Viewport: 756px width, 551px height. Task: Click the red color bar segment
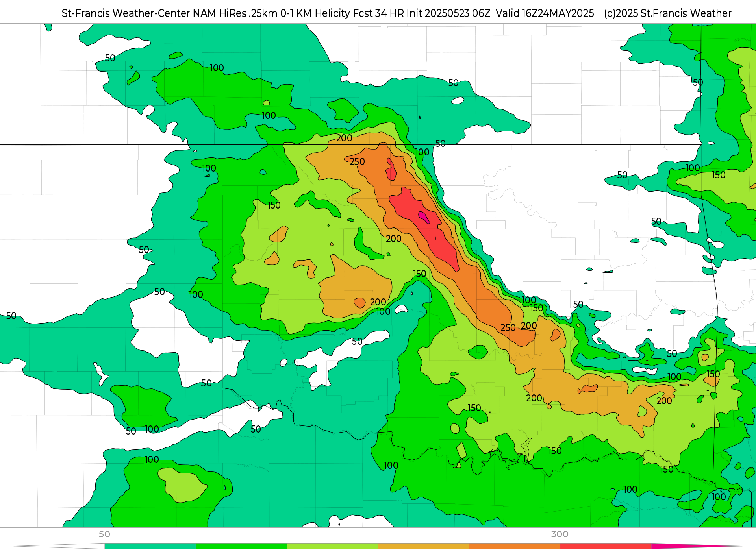point(606,546)
